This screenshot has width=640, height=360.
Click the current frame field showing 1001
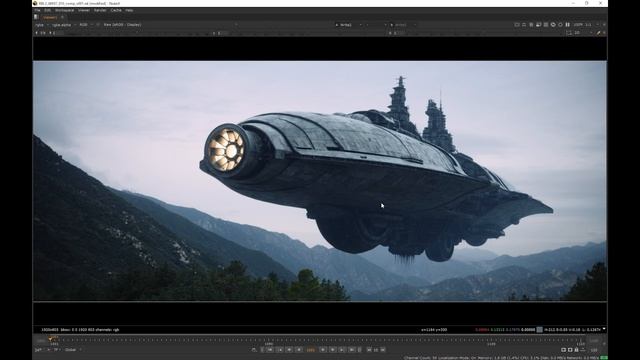311,350
